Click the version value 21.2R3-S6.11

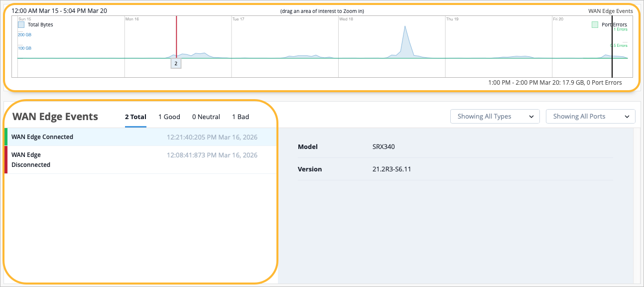[388, 169]
